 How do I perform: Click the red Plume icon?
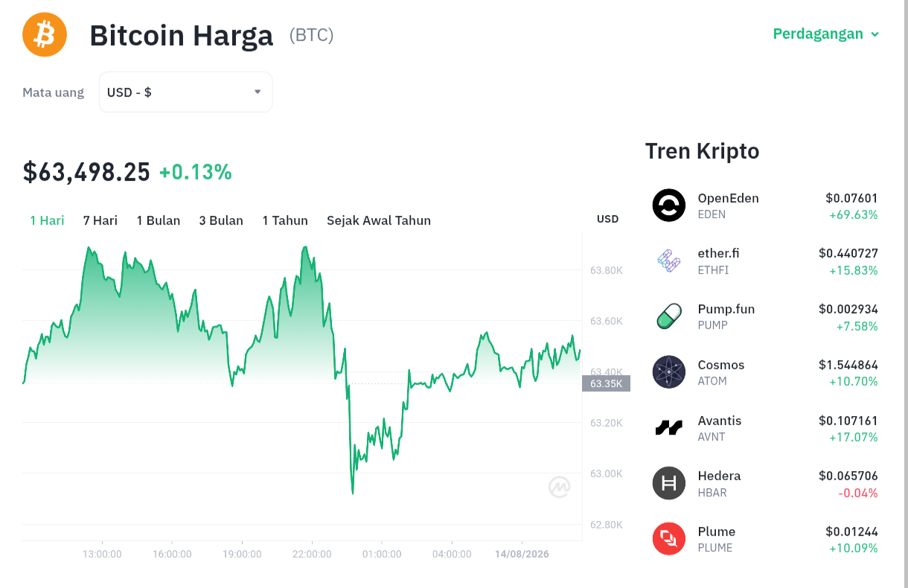[668, 539]
